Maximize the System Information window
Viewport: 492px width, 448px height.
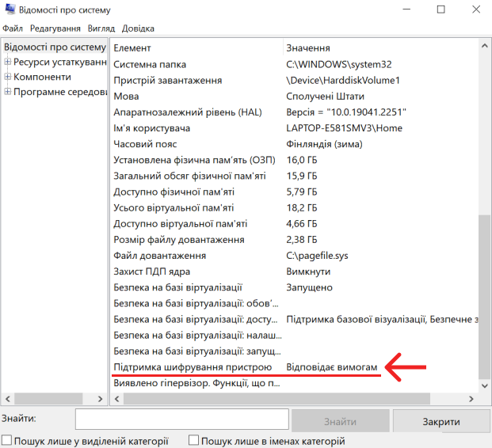[x=441, y=10]
